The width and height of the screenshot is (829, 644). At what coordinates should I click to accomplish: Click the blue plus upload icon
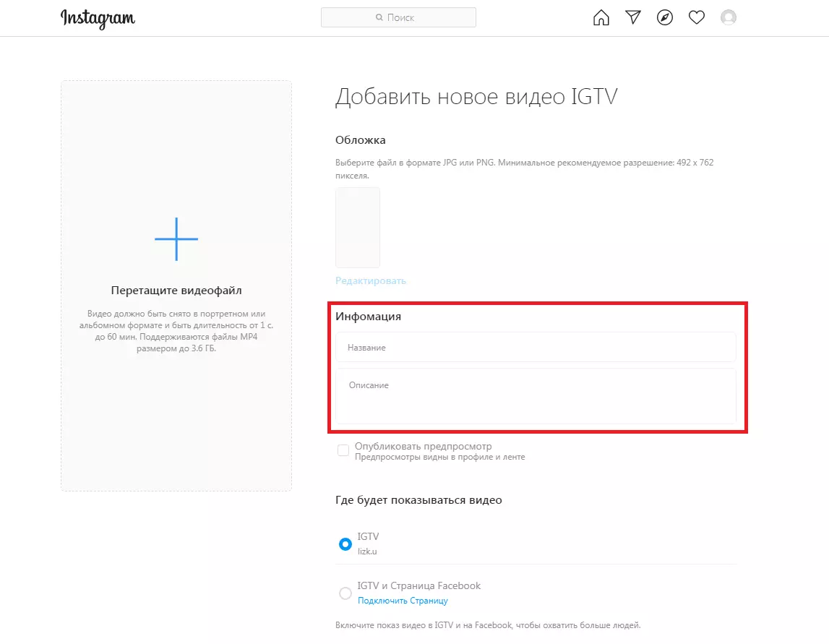click(176, 239)
